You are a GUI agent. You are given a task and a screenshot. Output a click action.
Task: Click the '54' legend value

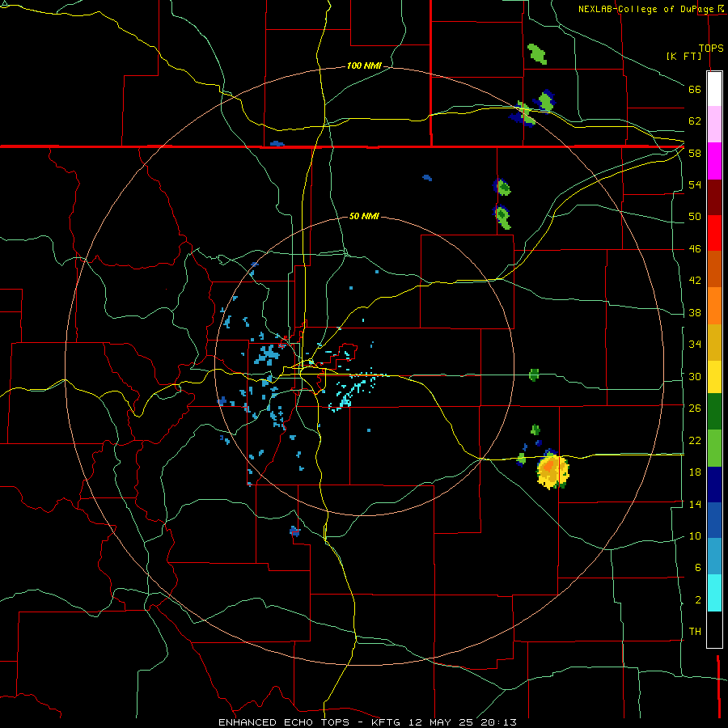(695, 184)
